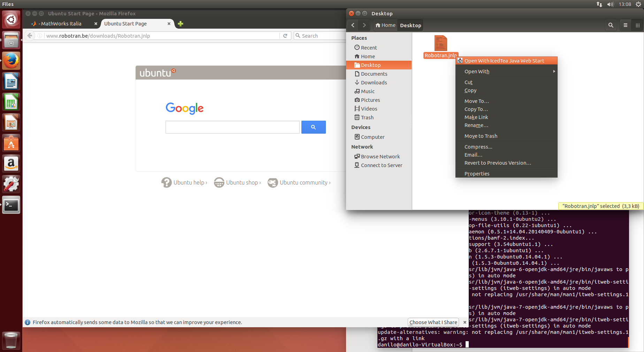644x352 pixels.
Task: Open Ubuntu community link
Action: 299,182
